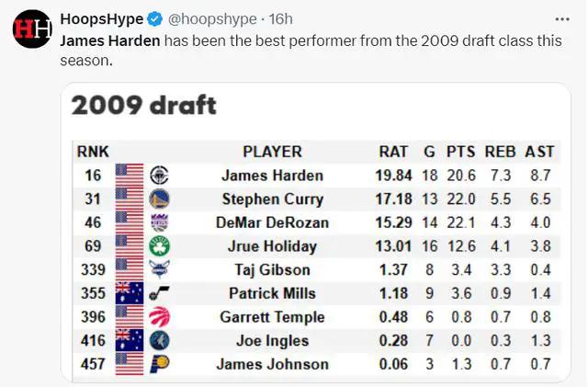Click the Pacers logo next to James Johnson
The height and width of the screenshot is (387, 588).
(159, 364)
